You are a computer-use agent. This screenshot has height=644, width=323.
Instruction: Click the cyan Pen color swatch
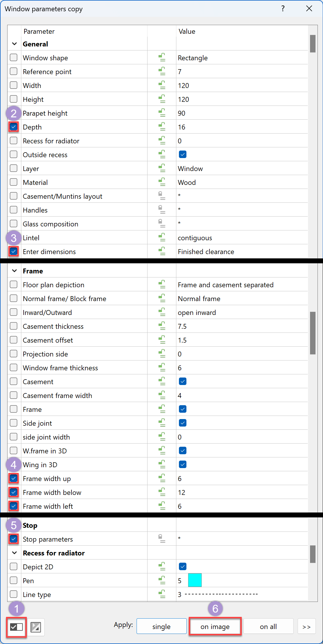pos(195,580)
